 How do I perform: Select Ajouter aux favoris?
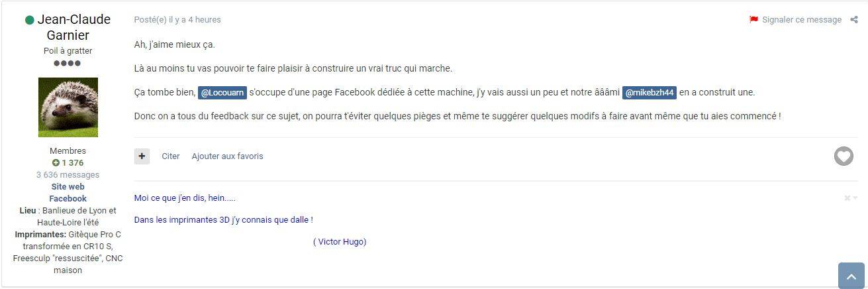[227, 156]
